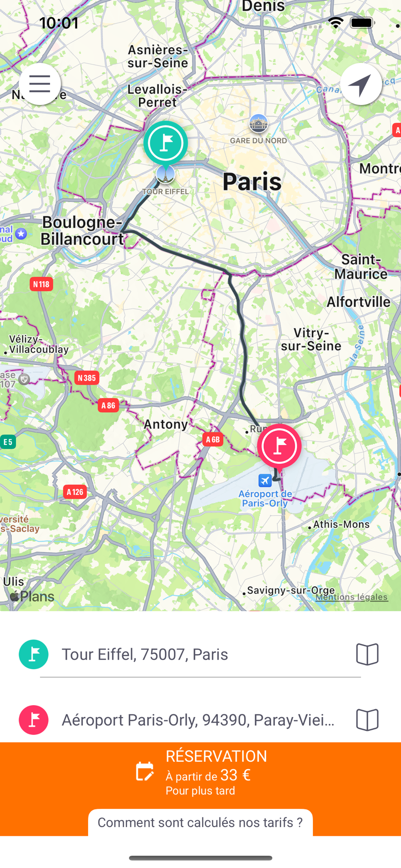Tap the calendar edit icon in reservation bar
401x868 pixels.
click(x=145, y=772)
